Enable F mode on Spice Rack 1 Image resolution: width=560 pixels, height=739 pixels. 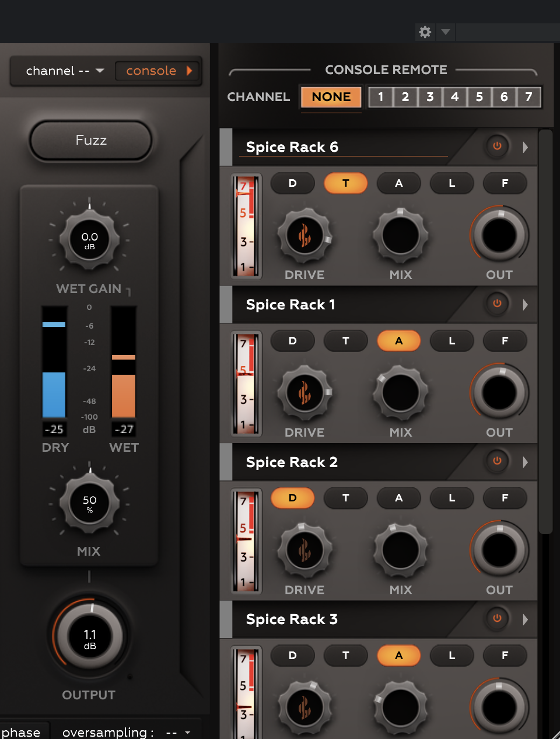click(x=505, y=341)
